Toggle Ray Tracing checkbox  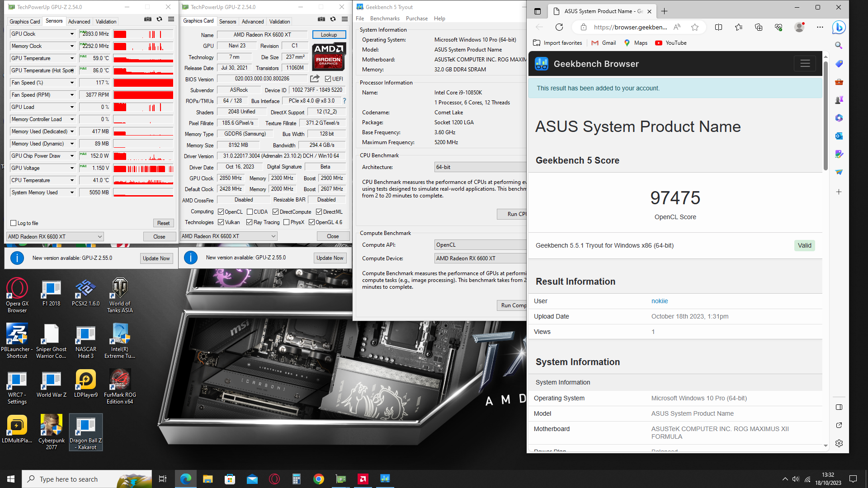[x=249, y=222]
